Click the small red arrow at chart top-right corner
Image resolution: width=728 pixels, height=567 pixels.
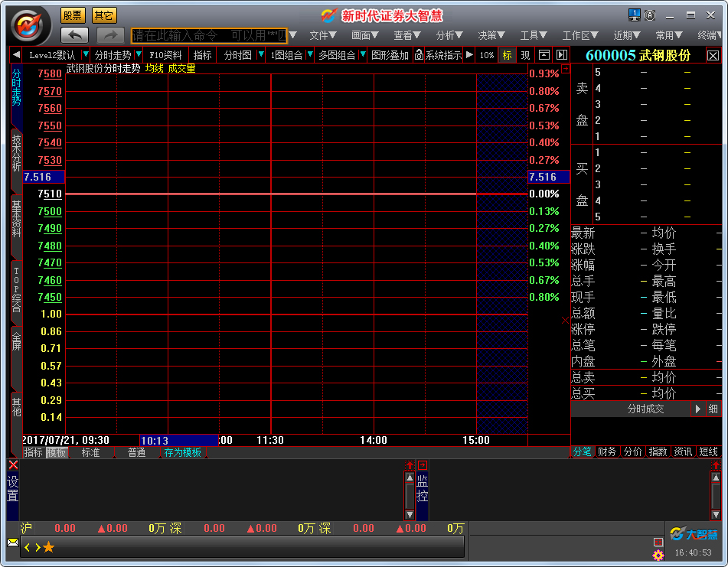tap(566, 69)
